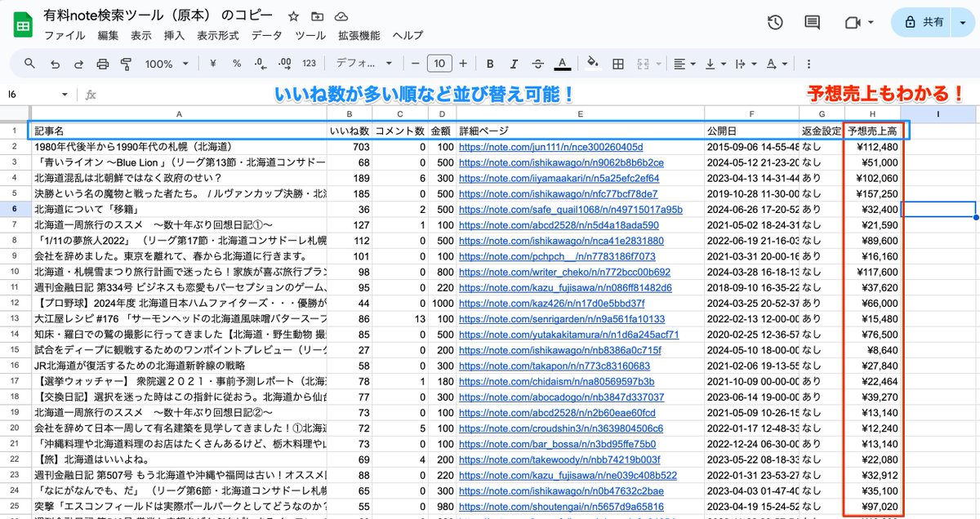Select the cell showing ¥112,480

[872, 147]
